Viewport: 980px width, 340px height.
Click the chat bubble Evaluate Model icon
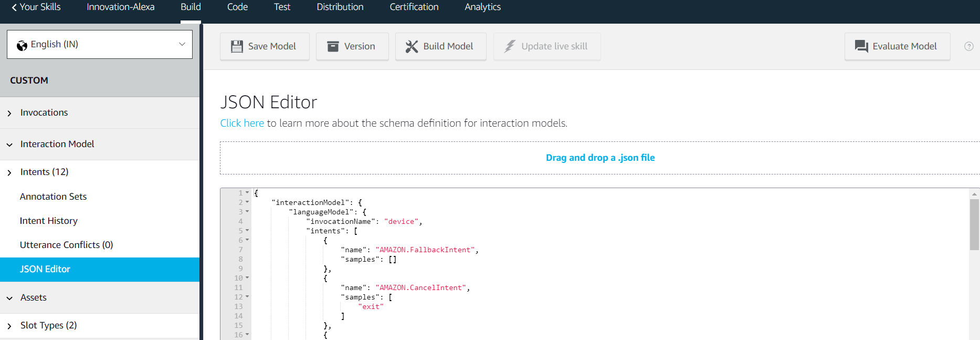(x=861, y=46)
